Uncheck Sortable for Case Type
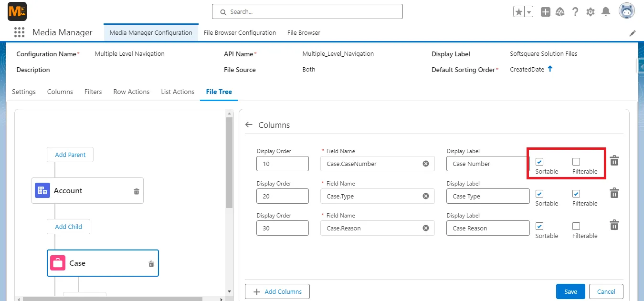Image resolution: width=644 pixels, height=301 pixels. [539, 194]
